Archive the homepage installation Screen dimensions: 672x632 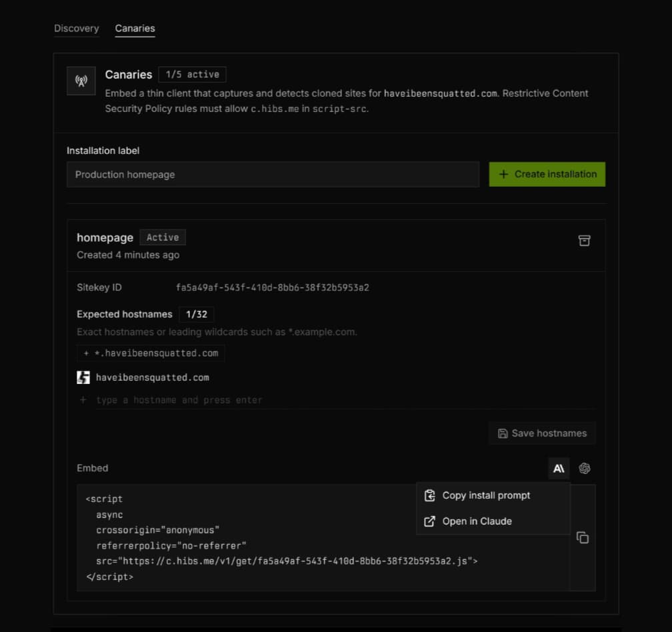[584, 241]
